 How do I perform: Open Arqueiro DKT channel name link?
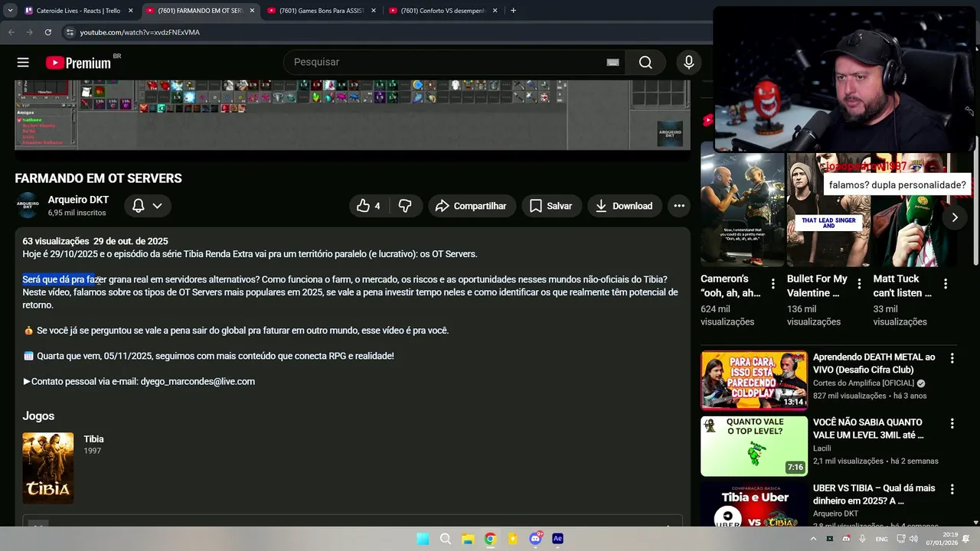point(78,200)
